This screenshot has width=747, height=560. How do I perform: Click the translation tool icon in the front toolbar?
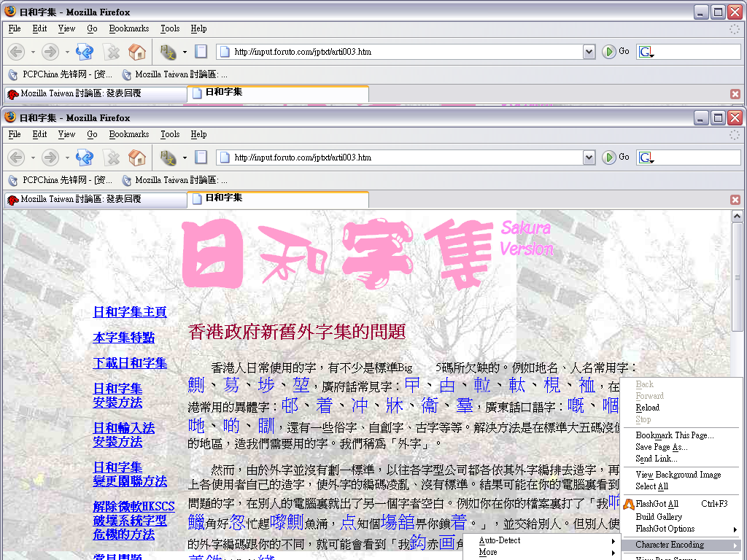(x=168, y=157)
